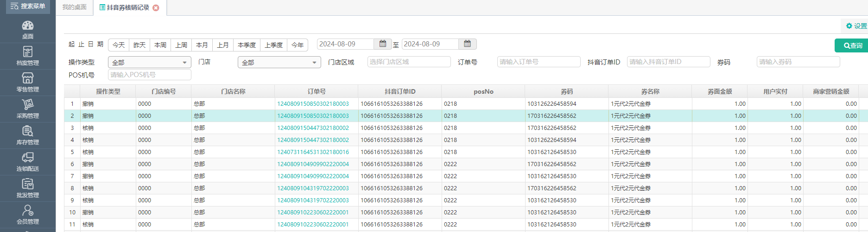Click row 1 券码 103126226458594
This screenshot has height=232, width=868.
[x=552, y=104]
